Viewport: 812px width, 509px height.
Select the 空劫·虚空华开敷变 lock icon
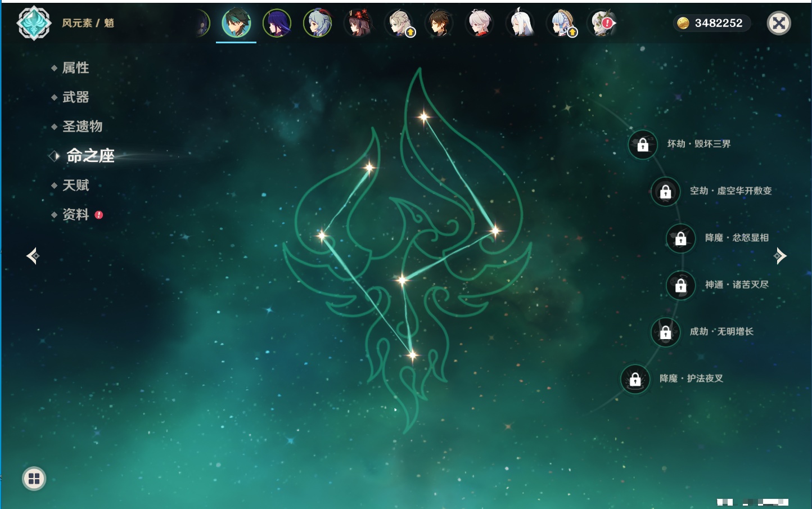[x=665, y=192]
